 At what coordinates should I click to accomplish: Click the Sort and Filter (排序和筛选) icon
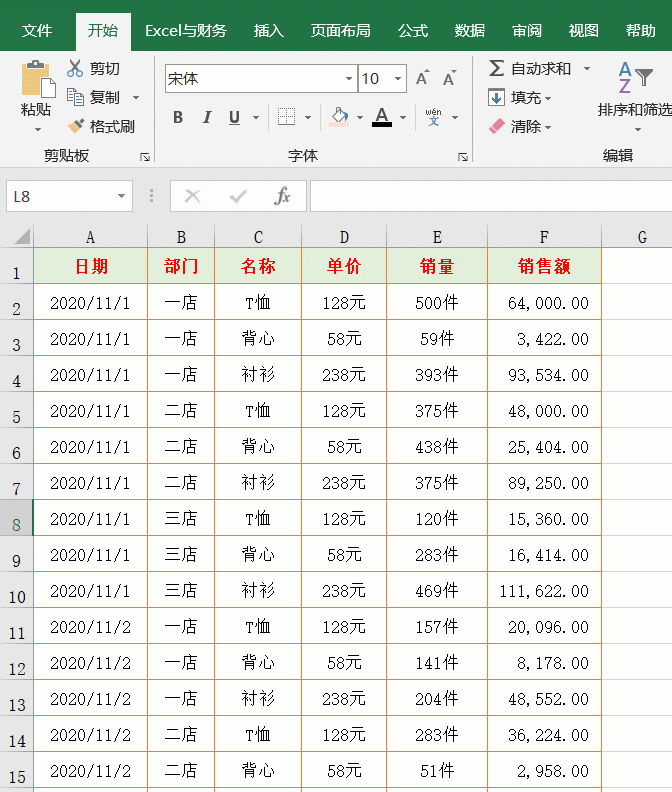pos(634,78)
